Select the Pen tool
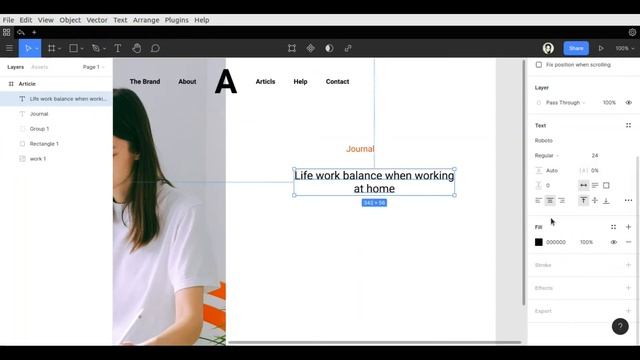Image resolution: width=640 pixels, height=360 pixels. [x=96, y=48]
